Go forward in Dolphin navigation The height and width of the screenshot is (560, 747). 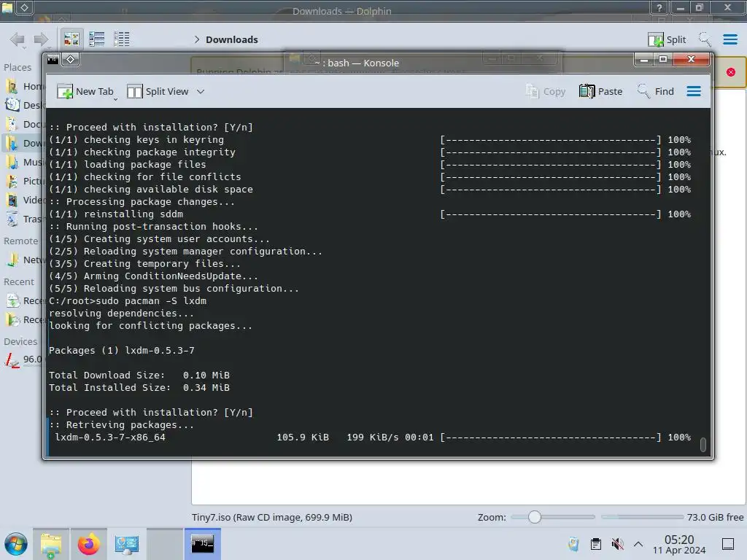tap(42, 39)
